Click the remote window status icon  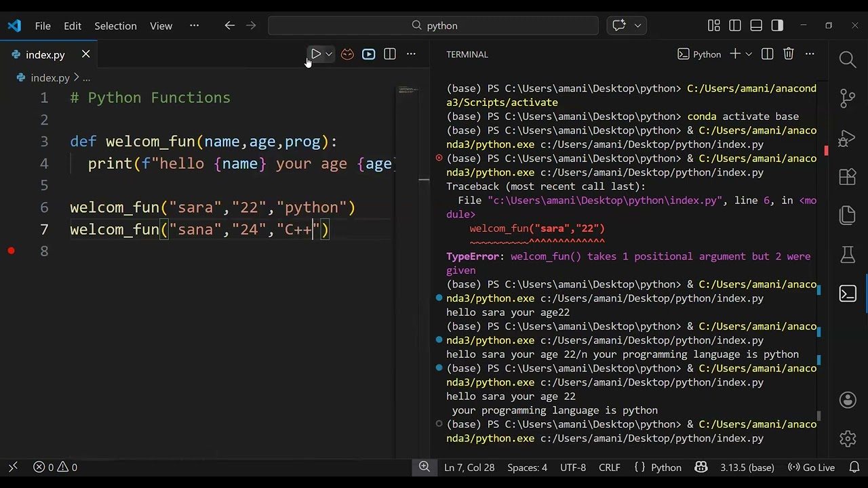click(13, 468)
